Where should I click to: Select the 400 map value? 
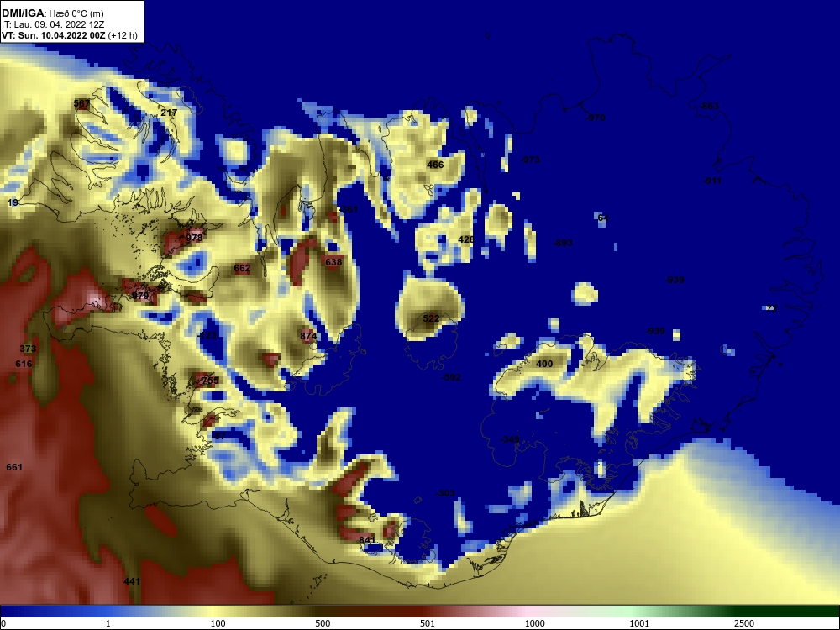click(x=544, y=364)
